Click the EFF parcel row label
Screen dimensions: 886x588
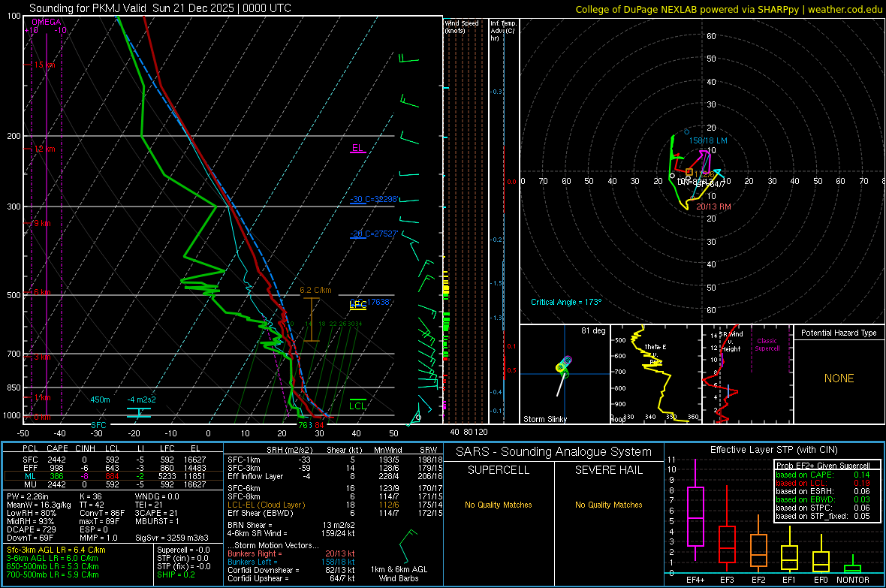30,468
